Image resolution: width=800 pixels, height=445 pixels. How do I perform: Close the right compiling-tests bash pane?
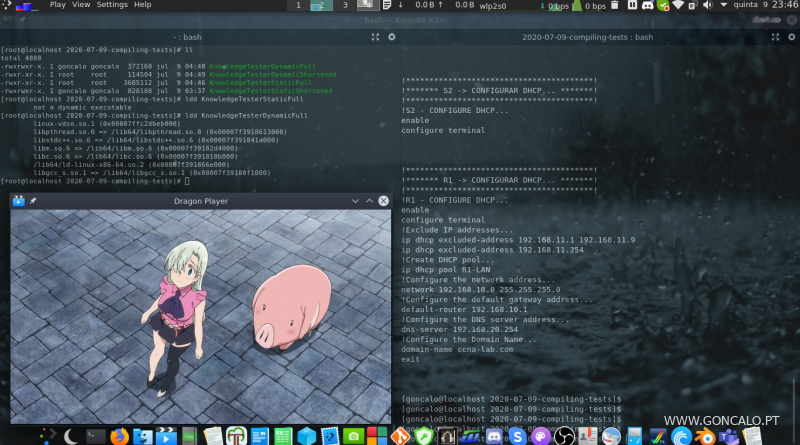[790, 37]
